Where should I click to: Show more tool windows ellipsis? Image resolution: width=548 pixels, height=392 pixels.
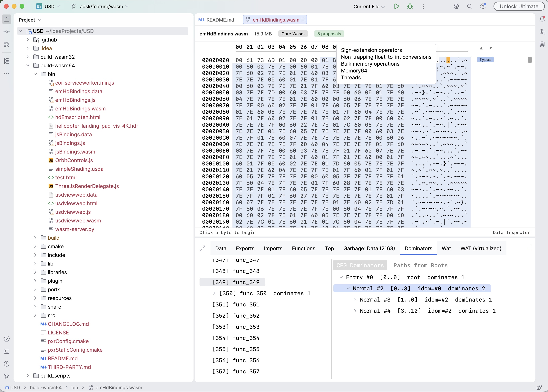(x=7, y=74)
